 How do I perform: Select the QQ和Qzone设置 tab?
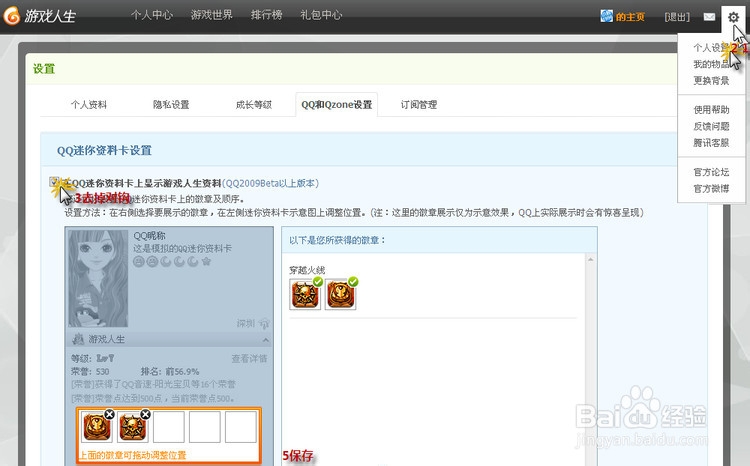(x=337, y=105)
